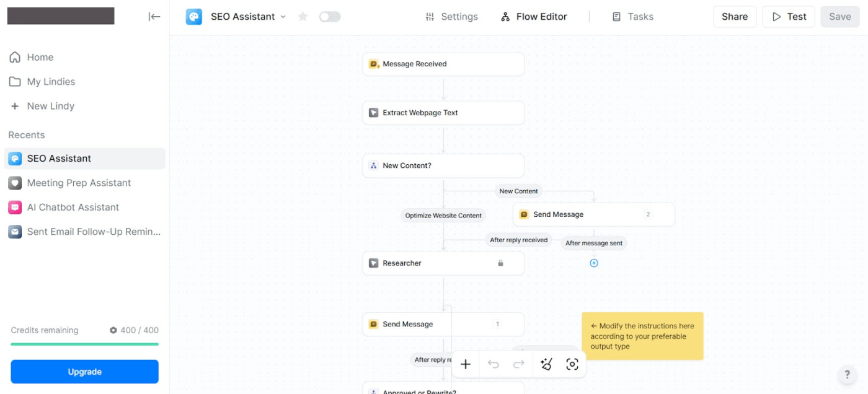This screenshot has height=394, width=868.
Task: Open the SEO Assistant avatar icon
Action: 193,17
